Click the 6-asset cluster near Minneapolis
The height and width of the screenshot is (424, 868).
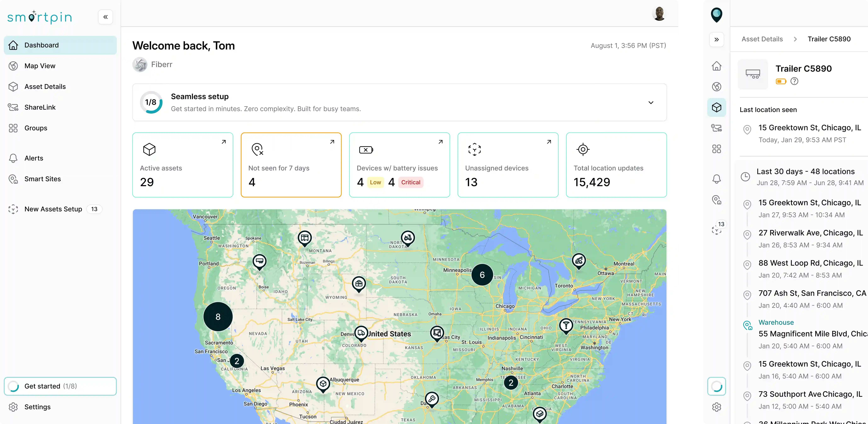point(482,275)
